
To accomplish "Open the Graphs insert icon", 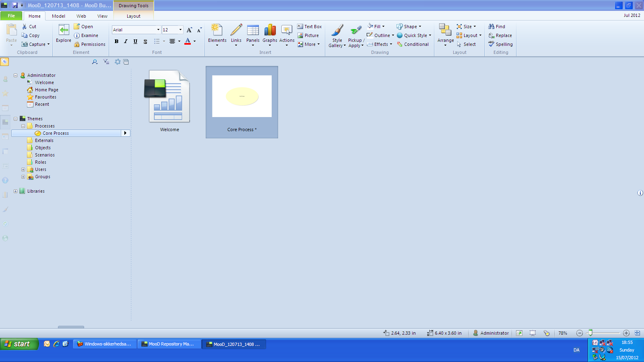I will tap(270, 31).
